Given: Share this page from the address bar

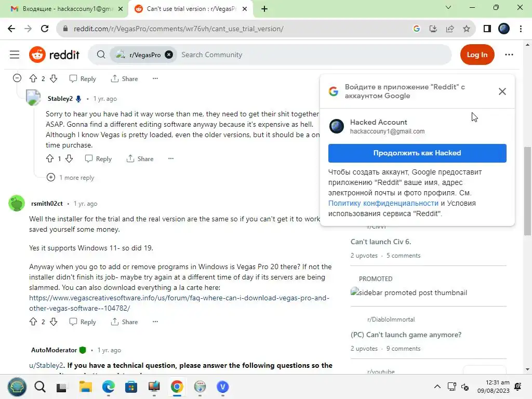Looking at the screenshot, I should (x=450, y=29).
